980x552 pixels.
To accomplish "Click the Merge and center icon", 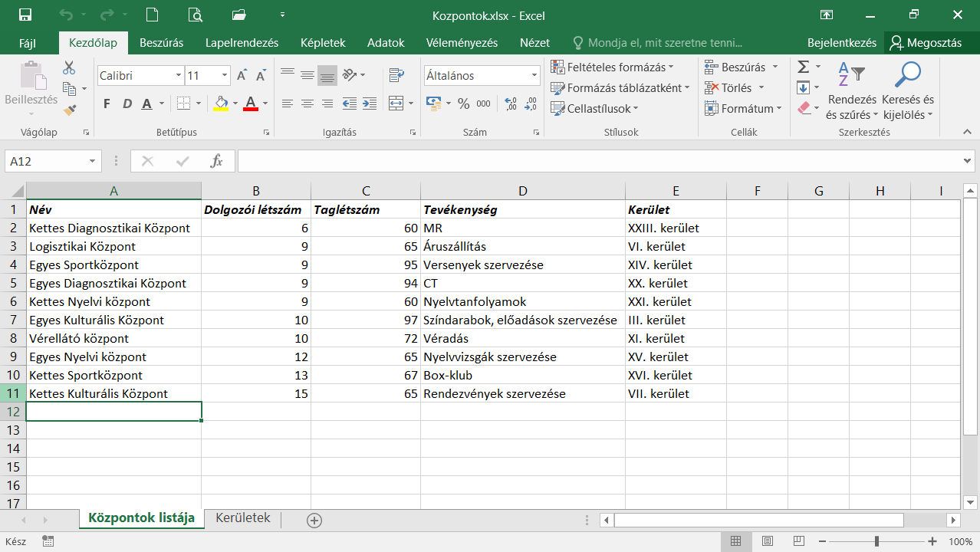I will (x=396, y=103).
